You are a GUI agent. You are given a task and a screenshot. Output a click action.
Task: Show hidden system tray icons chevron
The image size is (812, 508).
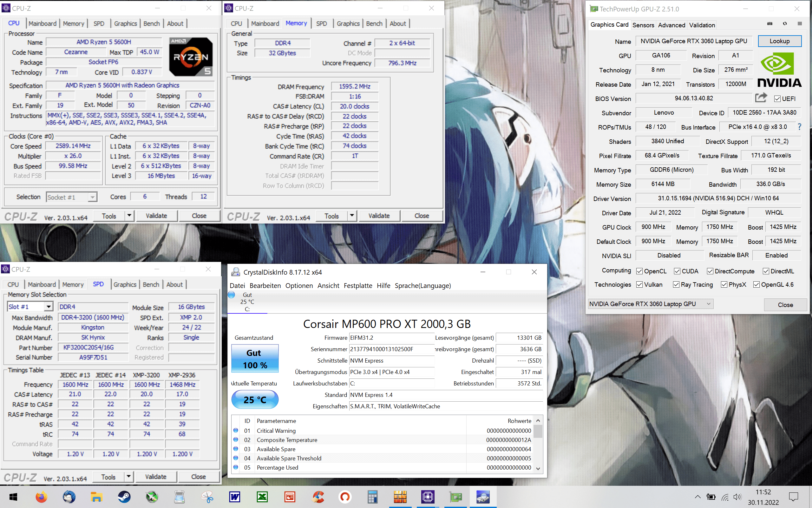coord(697,497)
